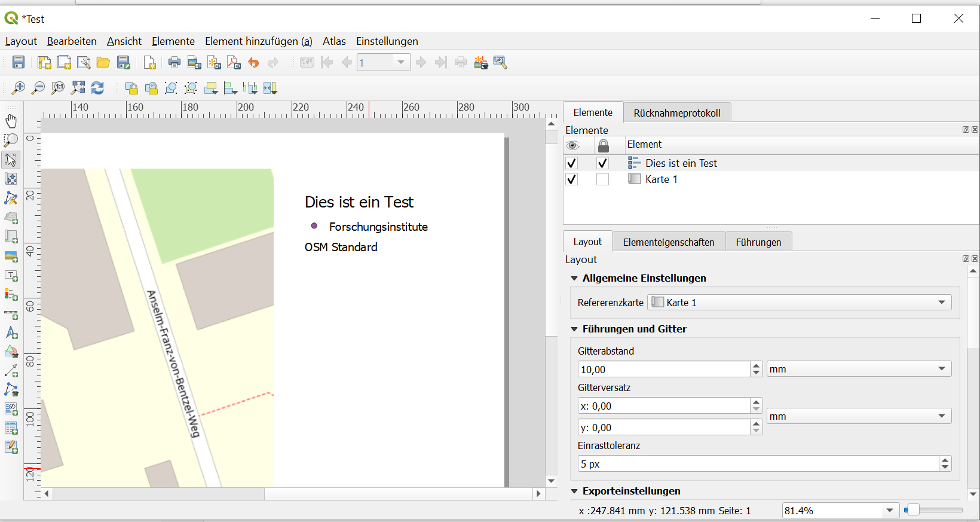Click the Duplicate Layout icon

coord(64,62)
